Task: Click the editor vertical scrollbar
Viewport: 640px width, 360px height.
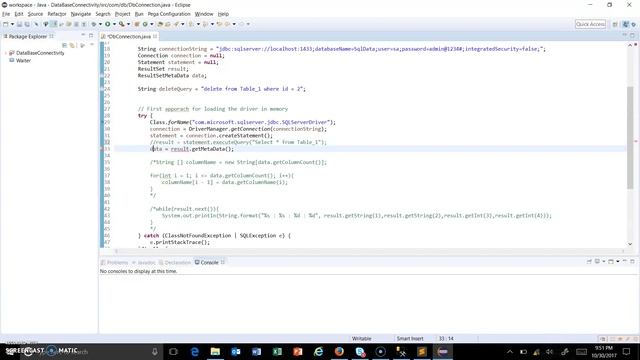Action: [x=630, y=138]
